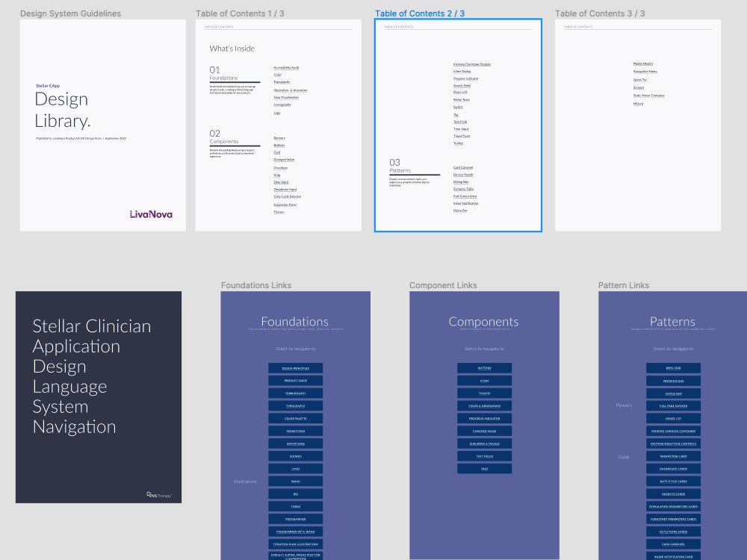Open the Banners contents link

click(x=279, y=138)
